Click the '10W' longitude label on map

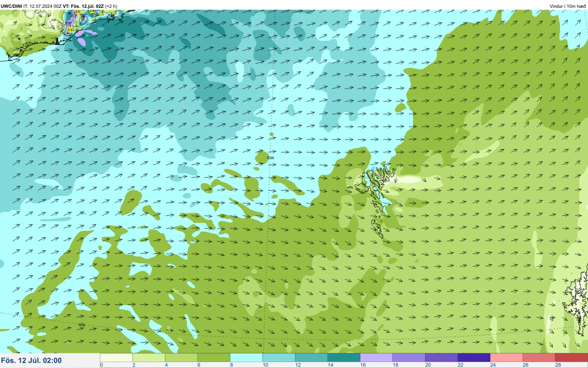(x=271, y=158)
